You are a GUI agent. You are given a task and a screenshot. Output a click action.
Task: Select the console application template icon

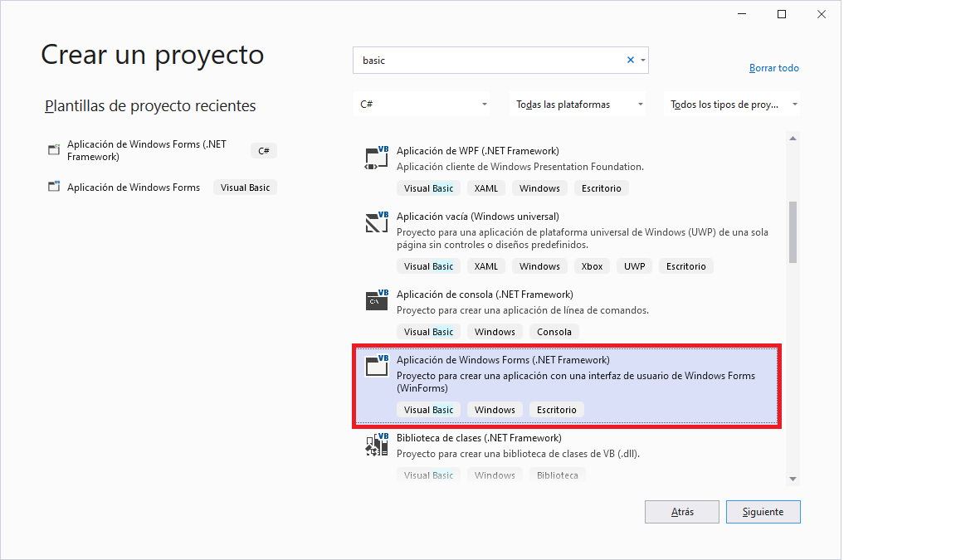point(376,300)
